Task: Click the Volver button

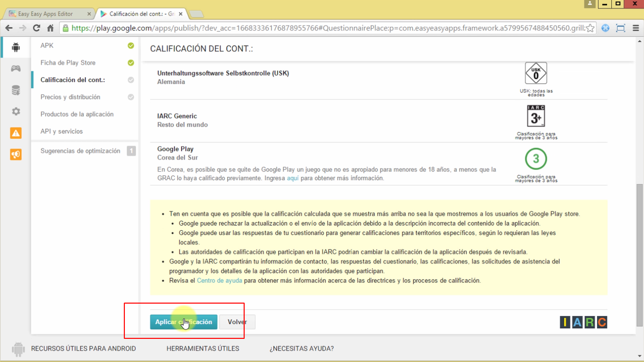Action: point(237,322)
